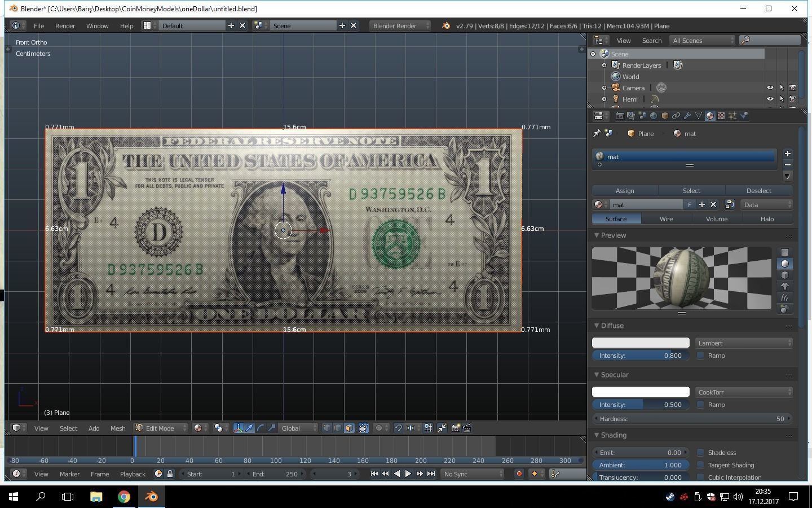Click OpenGL render active viewport camera icon

[x=456, y=428]
